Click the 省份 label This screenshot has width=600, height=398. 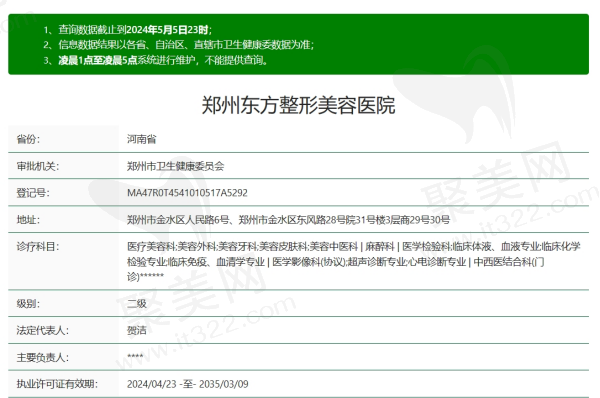click(28, 139)
